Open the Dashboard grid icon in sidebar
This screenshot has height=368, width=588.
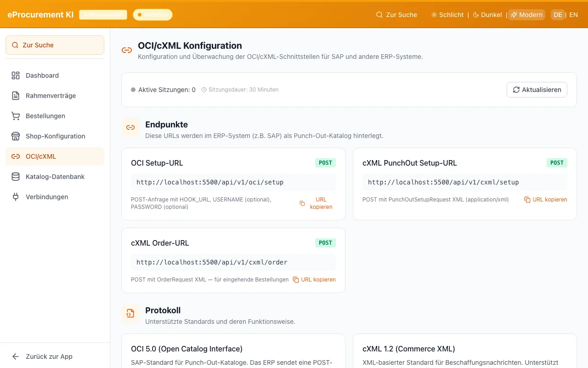tap(16, 75)
